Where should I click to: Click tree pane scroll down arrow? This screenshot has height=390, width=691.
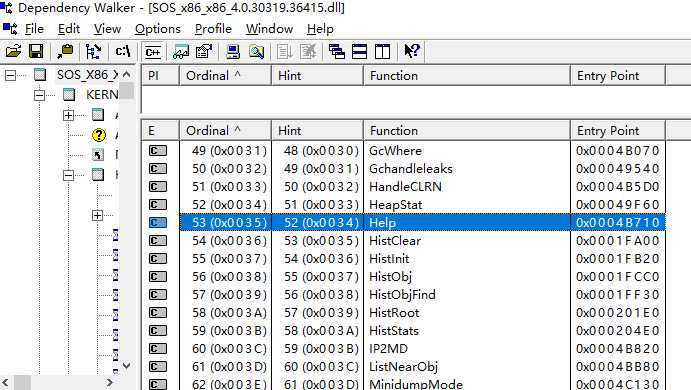[x=126, y=365]
